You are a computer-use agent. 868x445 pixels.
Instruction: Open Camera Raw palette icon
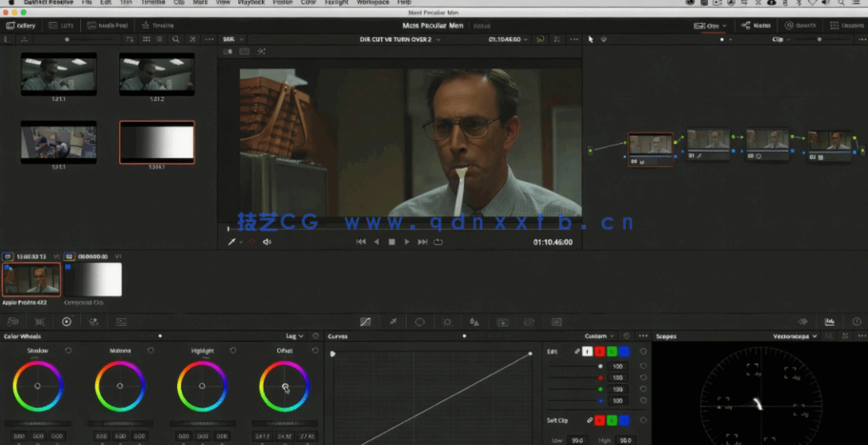click(12, 321)
